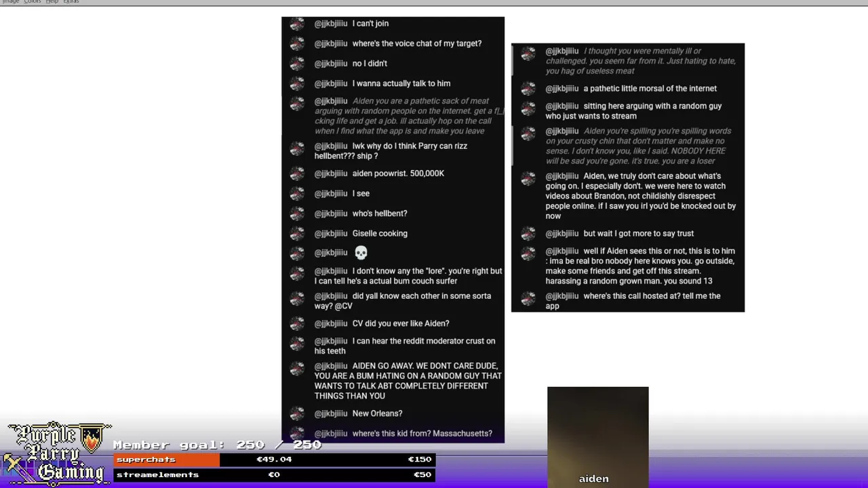Viewport: 868px width, 488px height.
Task: Click avatar next to "I don't know any the lore"
Action: coord(297,274)
